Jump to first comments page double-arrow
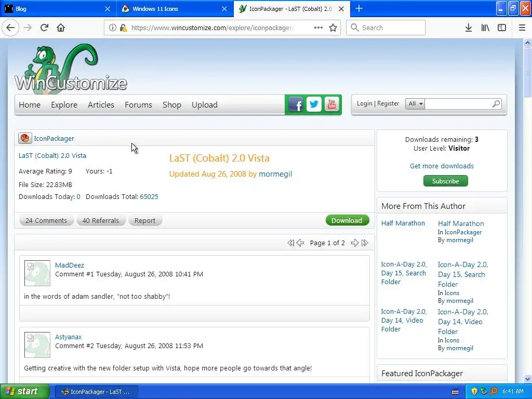 [290, 243]
